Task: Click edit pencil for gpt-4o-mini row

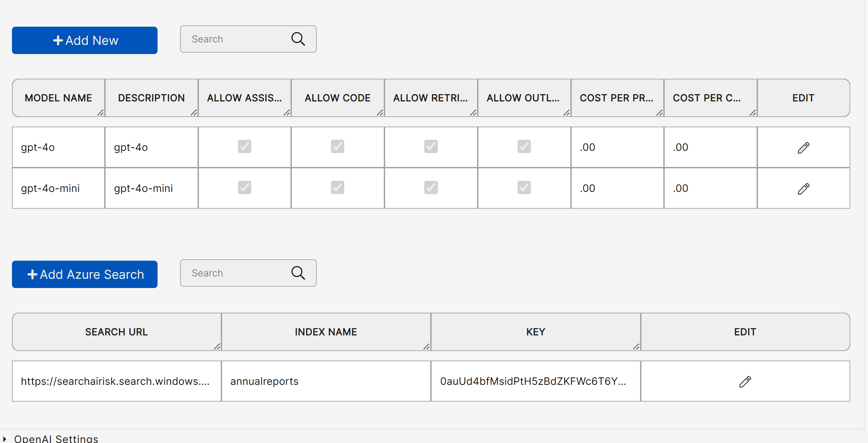Action: (803, 188)
